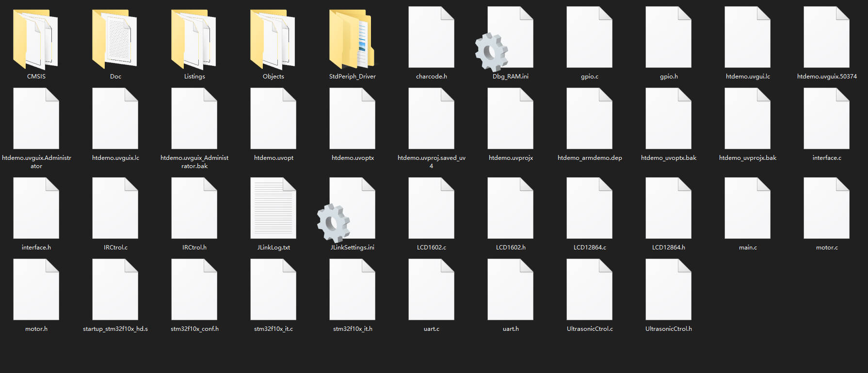Select the htdemo.uvoptx file icon
The width and height of the screenshot is (868, 373).
pyautogui.click(x=352, y=118)
